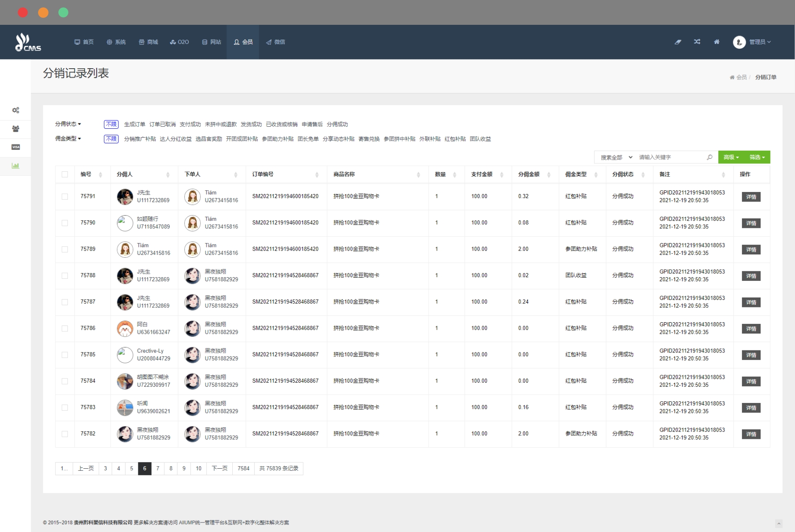Tick the checkbox for record 75791
The image size is (795, 532).
(65, 197)
